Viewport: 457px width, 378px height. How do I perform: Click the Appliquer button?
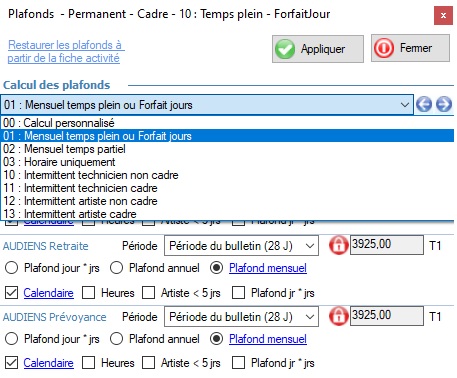click(x=318, y=49)
